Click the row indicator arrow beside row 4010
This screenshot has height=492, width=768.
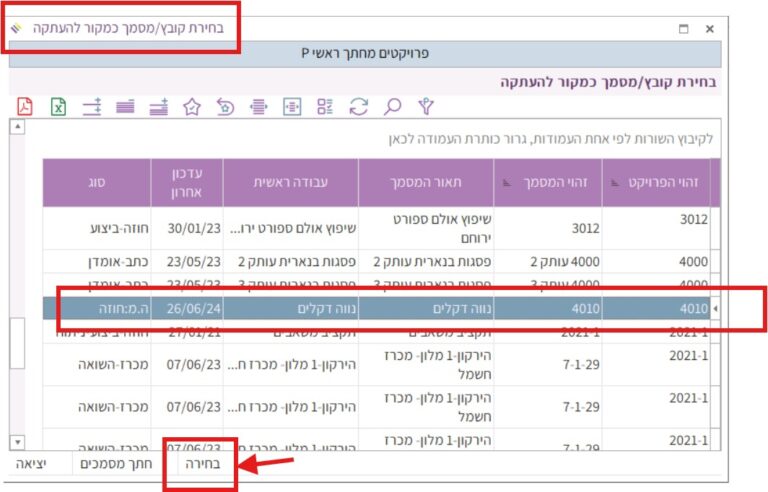coord(715,309)
